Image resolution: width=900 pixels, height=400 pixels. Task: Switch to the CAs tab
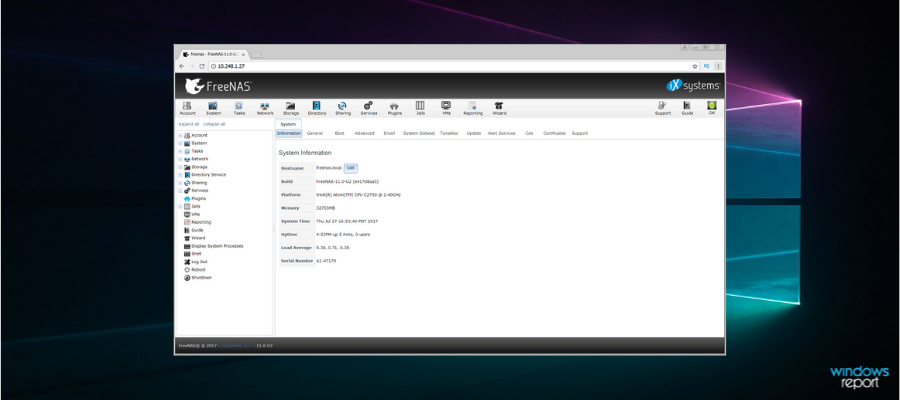[x=529, y=133]
